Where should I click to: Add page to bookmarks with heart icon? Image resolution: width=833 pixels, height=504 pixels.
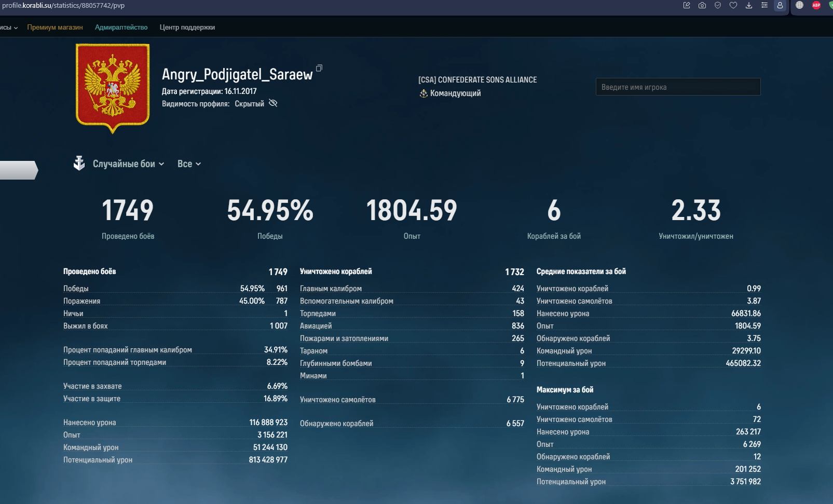[x=733, y=5]
